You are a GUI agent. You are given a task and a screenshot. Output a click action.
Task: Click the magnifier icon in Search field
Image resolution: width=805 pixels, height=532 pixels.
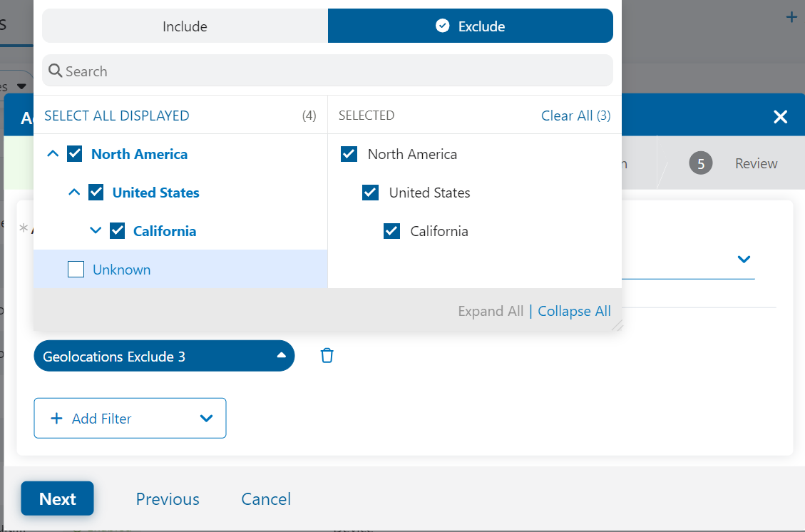[x=55, y=71]
